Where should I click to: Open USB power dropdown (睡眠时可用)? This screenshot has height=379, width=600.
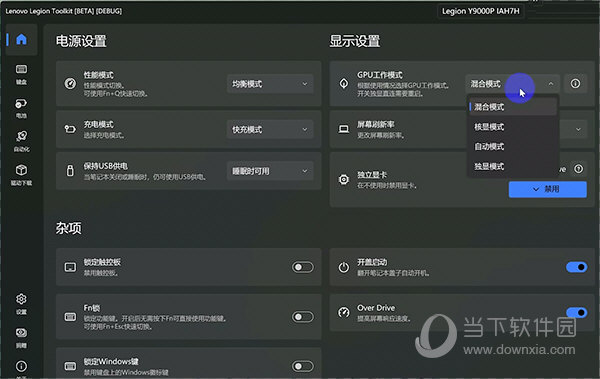[x=270, y=171]
